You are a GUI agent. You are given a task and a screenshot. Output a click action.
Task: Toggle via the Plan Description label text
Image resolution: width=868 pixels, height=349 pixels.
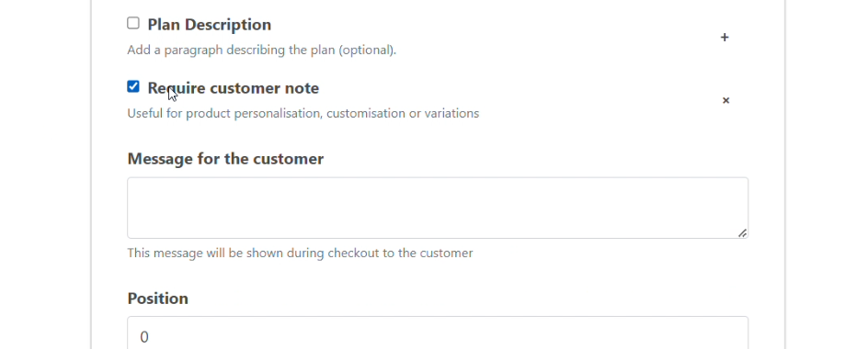point(210,25)
